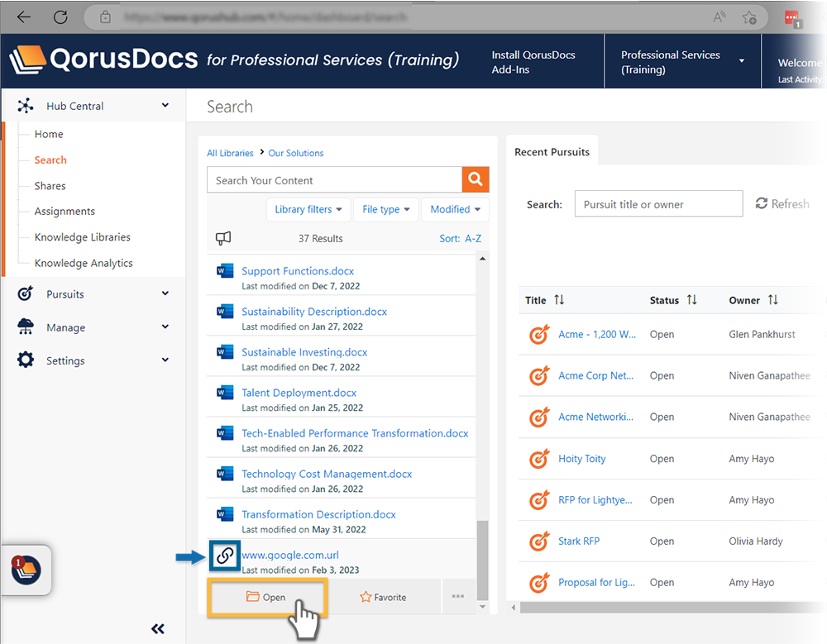Sort pursuits by Title column arrows
The height and width of the screenshot is (644, 827).
point(559,299)
